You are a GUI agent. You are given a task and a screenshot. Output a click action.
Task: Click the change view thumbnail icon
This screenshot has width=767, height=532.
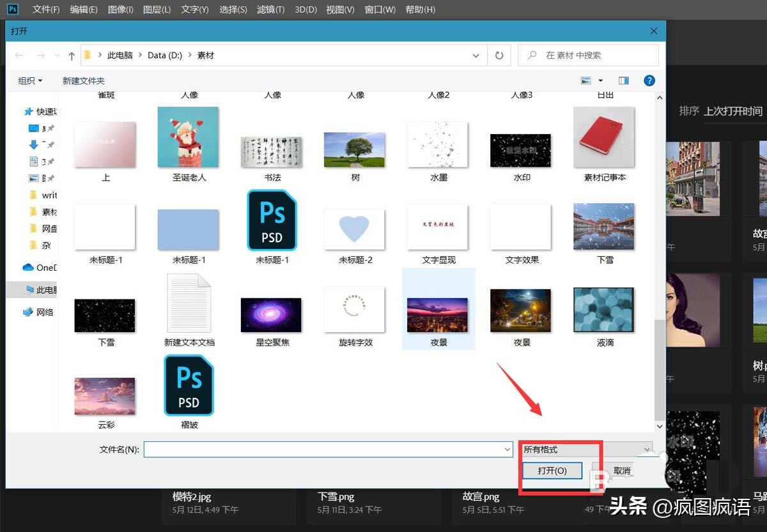[x=585, y=80]
